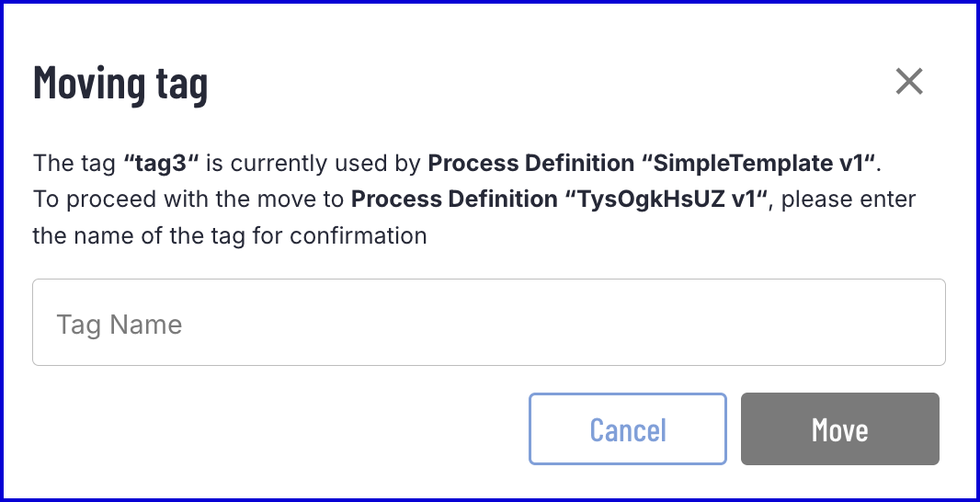Click the "please enter" words

click(x=849, y=200)
